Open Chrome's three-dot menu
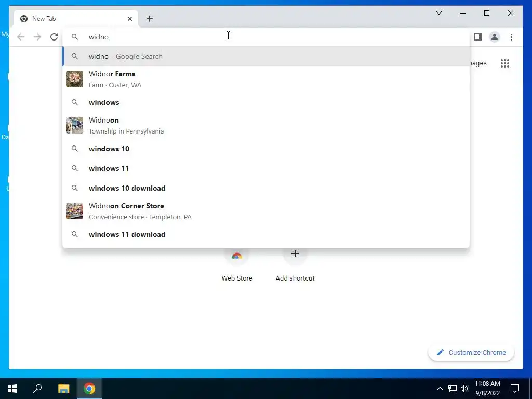532x399 pixels. click(x=511, y=37)
